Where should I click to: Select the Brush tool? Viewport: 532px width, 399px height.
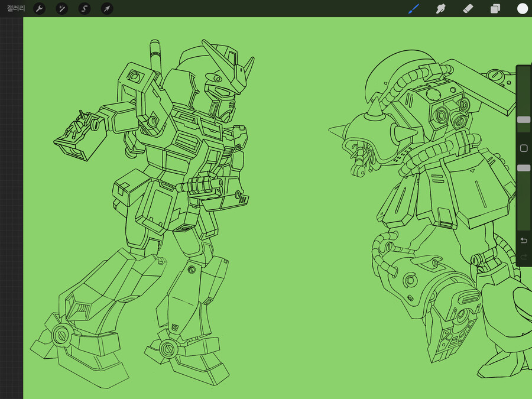click(x=414, y=9)
